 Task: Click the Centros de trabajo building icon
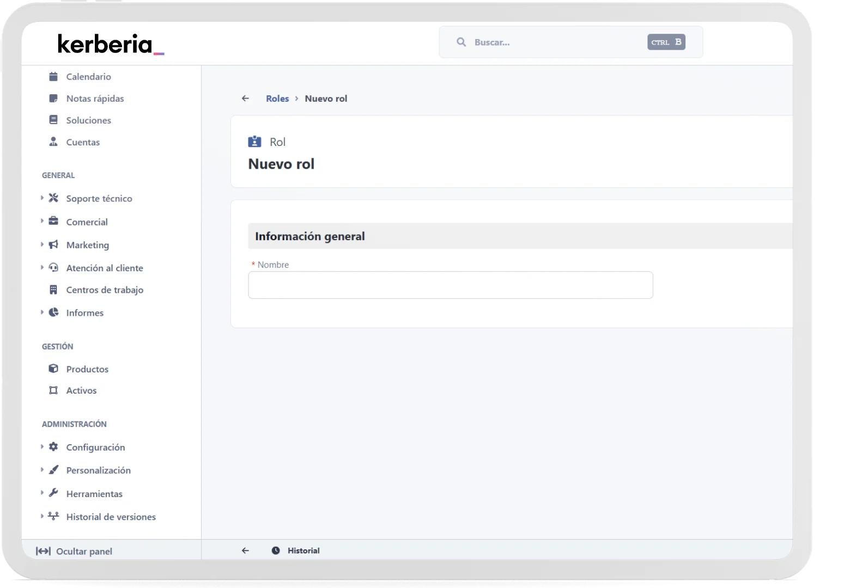[53, 290]
